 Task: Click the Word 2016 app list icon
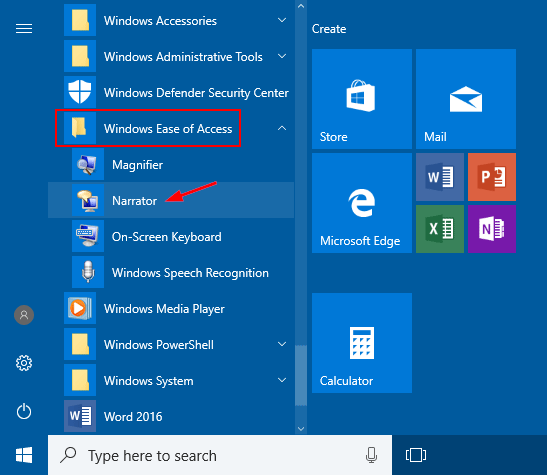(80, 416)
